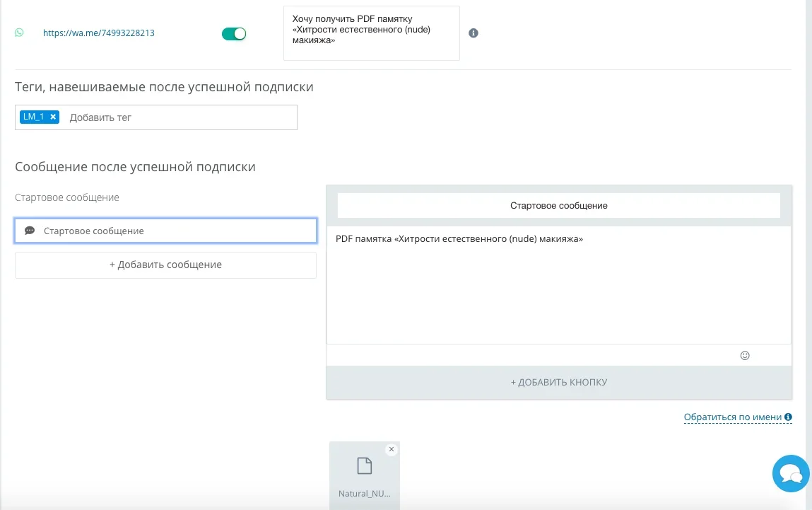This screenshot has width=812, height=510.
Task: Edit the message title "Стартовое сообщение" field
Action: point(559,206)
